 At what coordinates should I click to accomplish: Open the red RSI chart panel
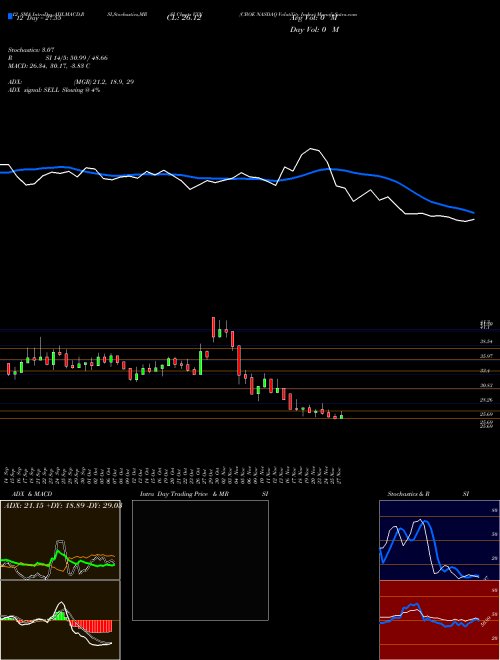click(x=439, y=620)
